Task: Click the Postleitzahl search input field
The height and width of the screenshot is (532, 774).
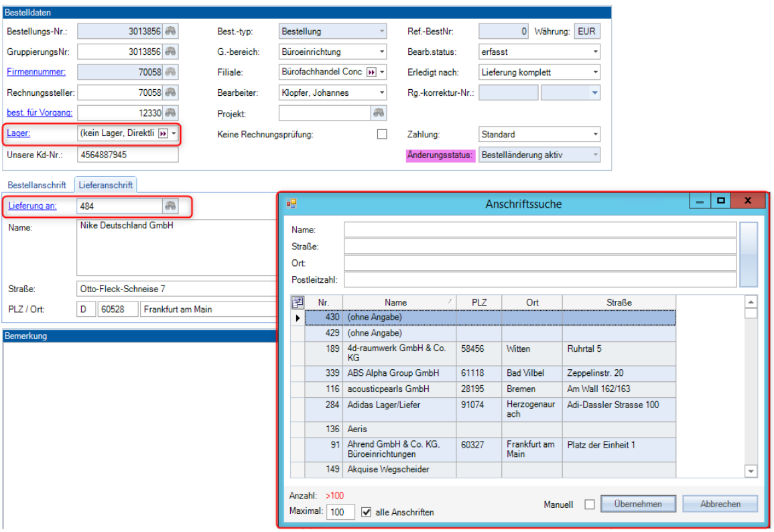Action: pyautogui.click(x=539, y=279)
